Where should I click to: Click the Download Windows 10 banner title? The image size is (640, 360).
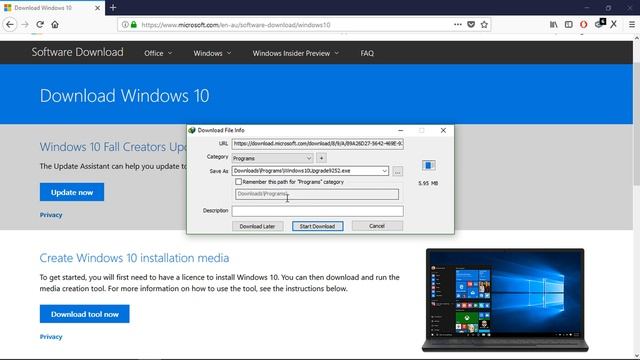coord(124,96)
